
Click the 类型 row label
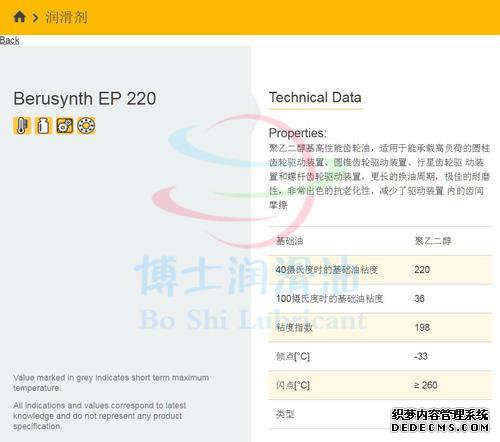click(285, 414)
